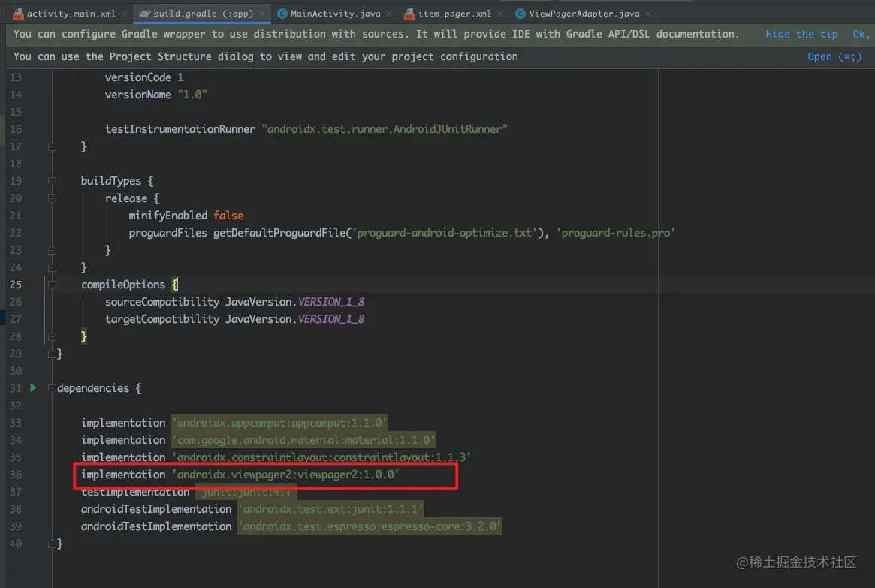This screenshot has width=875, height=588.
Task: Click line number 31 in gutter
Action: 16,388
